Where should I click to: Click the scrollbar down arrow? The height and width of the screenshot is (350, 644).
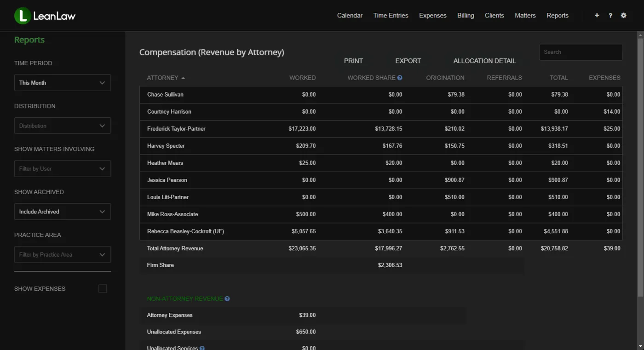click(x=640, y=346)
